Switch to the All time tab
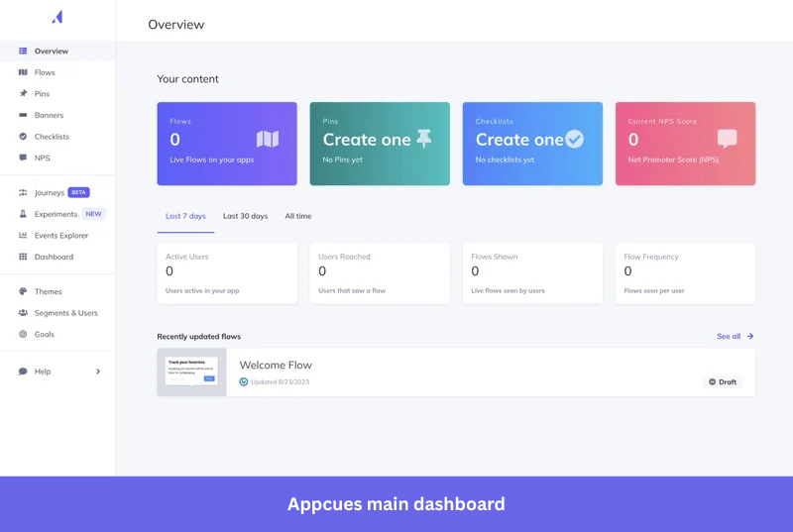The image size is (793, 532). pyautogui.click(x=298, y=216)
